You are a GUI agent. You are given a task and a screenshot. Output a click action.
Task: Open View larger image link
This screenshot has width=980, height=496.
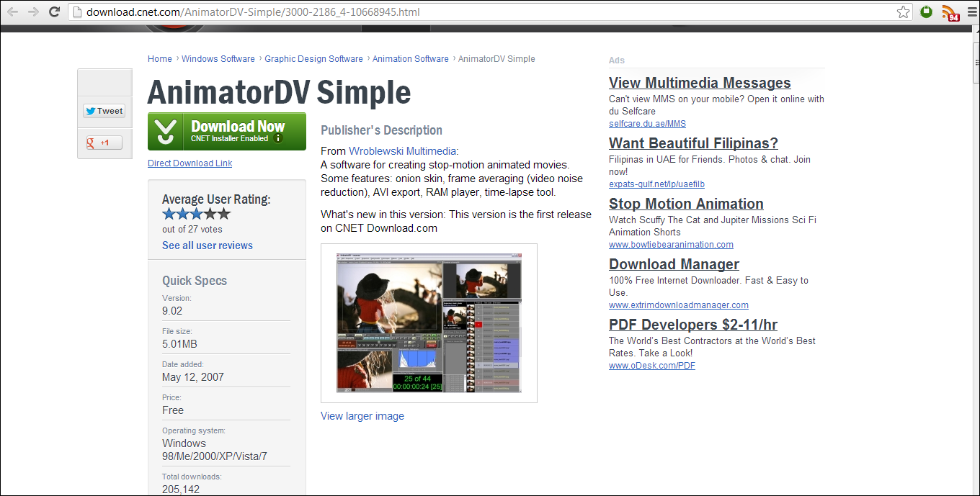point(362,416)
